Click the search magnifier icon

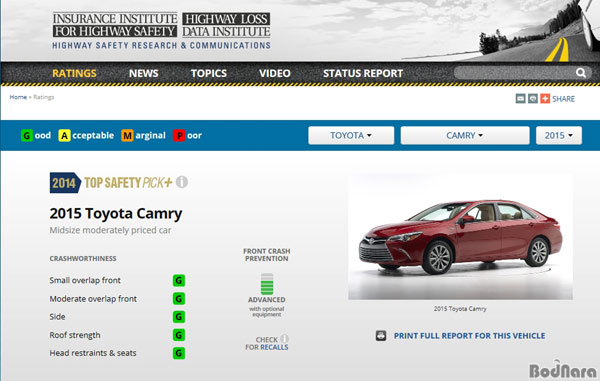(x=580, y=73)
